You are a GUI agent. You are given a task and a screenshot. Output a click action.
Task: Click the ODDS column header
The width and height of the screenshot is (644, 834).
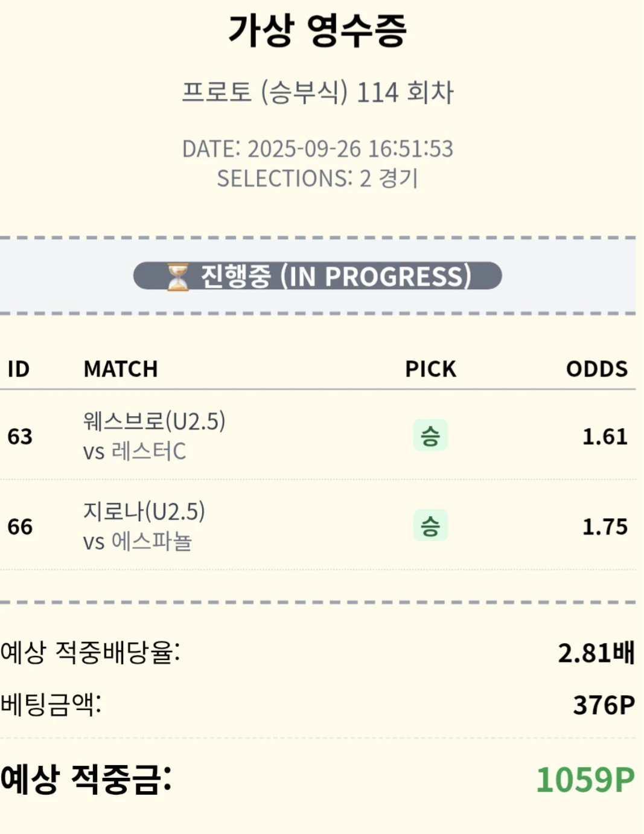[x=596, y=369]
